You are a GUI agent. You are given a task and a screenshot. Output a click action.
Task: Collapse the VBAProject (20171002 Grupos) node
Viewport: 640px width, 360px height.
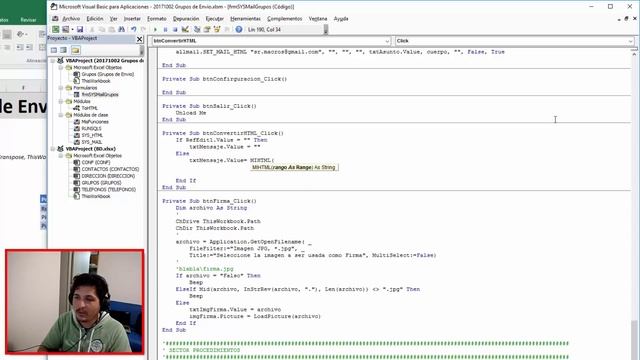[x=53, y=61]
